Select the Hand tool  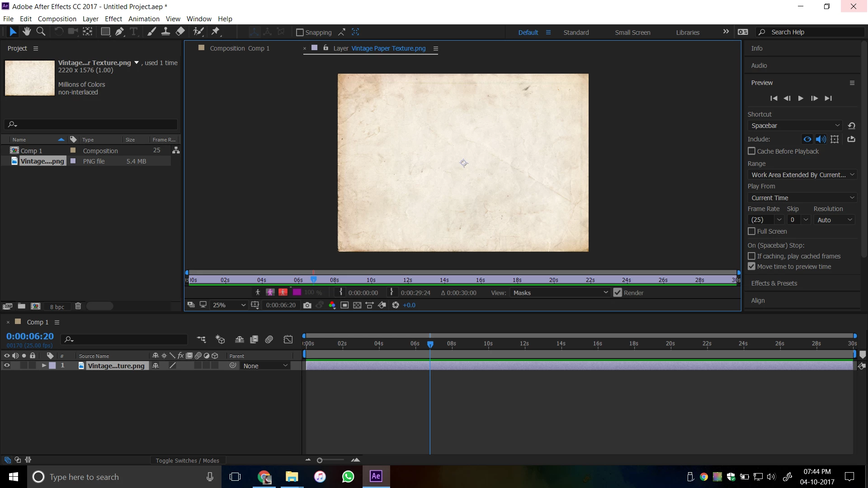tap(27, 32)
